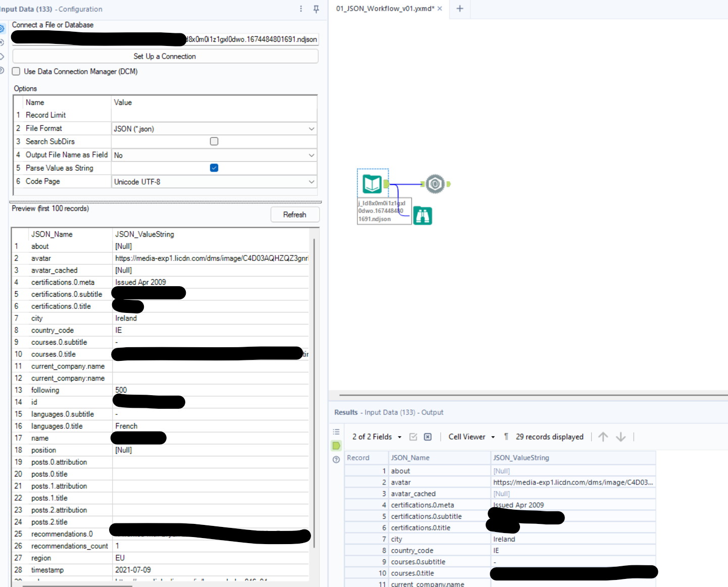The width and height of the screenshot is (728, 587).
Task: Add a new workflow tab with plus
Action: (459, 9)
